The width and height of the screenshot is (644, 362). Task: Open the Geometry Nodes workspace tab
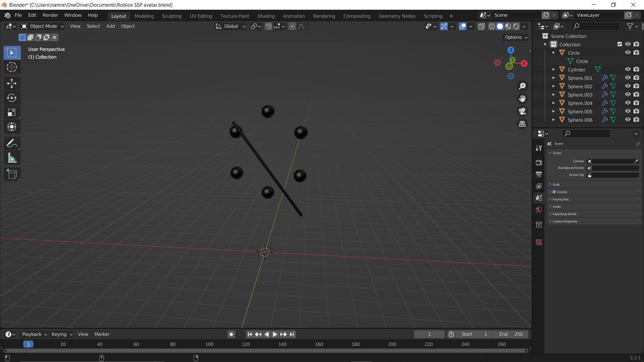397,16
